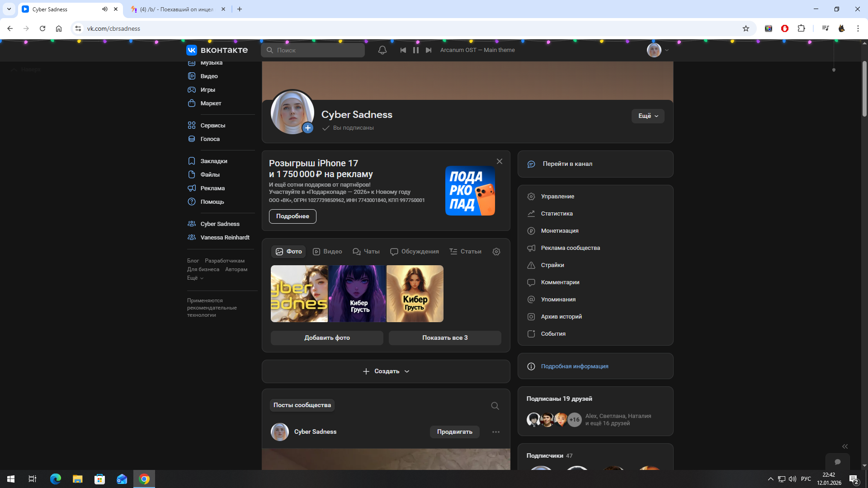Open the purple Кибер Грусть photo thumbnail
The height and width of the screenshot is (488, 868).
(x=357, y=294)
